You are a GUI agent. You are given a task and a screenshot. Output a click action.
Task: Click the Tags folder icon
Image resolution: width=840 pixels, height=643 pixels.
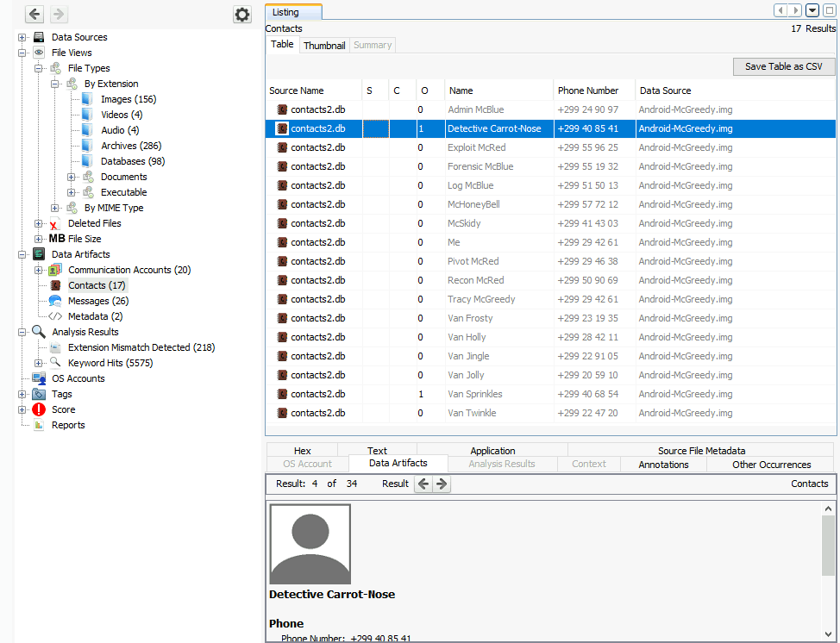click(39, 394)
